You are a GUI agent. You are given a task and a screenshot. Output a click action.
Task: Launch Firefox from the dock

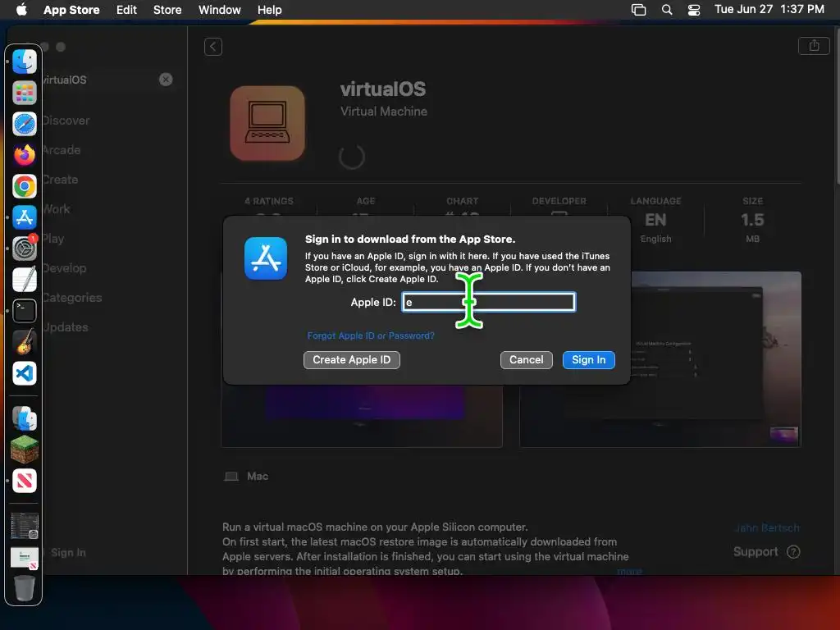25,155
